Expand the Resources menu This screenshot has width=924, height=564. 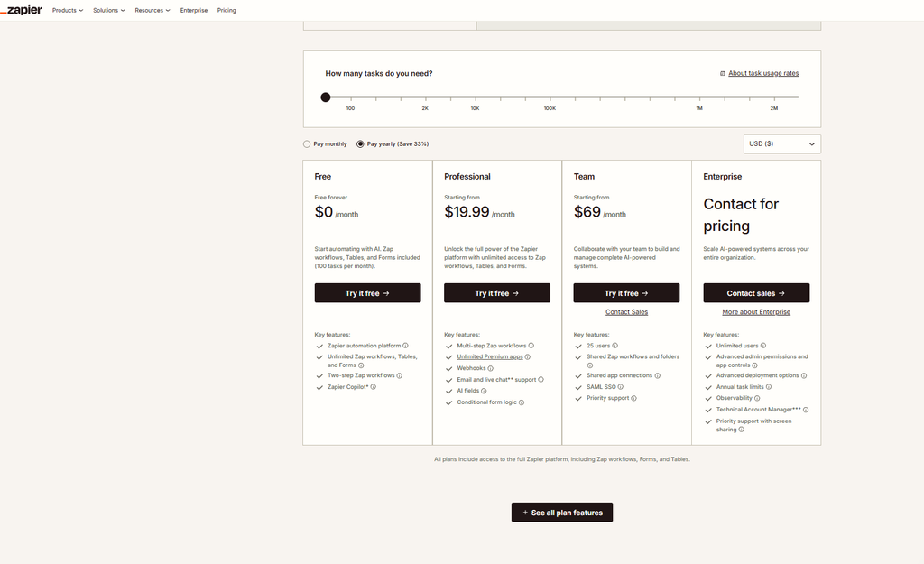[152, 10]
